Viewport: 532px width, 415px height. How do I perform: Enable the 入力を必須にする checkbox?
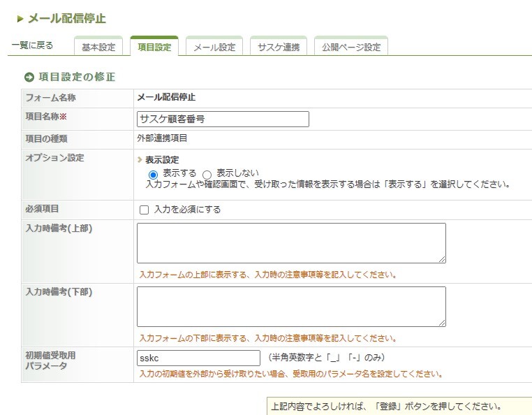pos(145,210)
